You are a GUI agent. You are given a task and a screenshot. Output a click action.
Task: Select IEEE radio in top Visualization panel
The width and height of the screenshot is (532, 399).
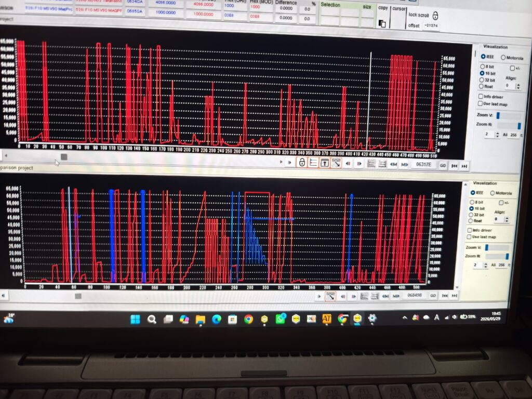tap(483, 56)
